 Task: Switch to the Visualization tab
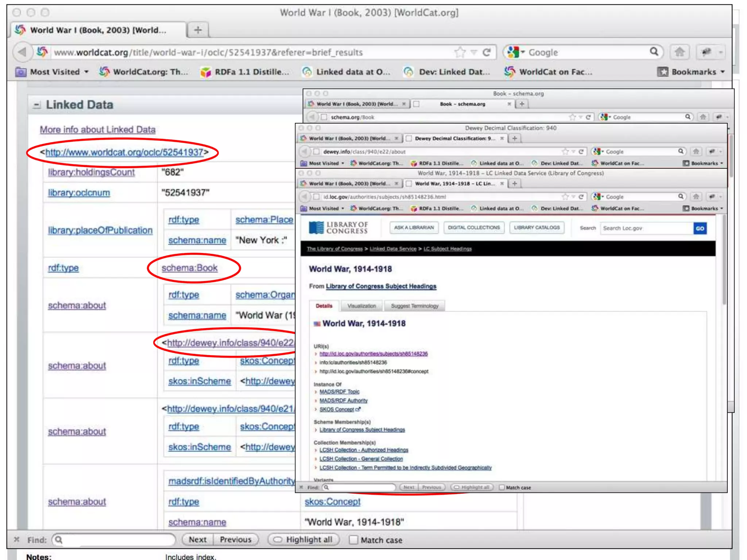[x=361, y=306]
